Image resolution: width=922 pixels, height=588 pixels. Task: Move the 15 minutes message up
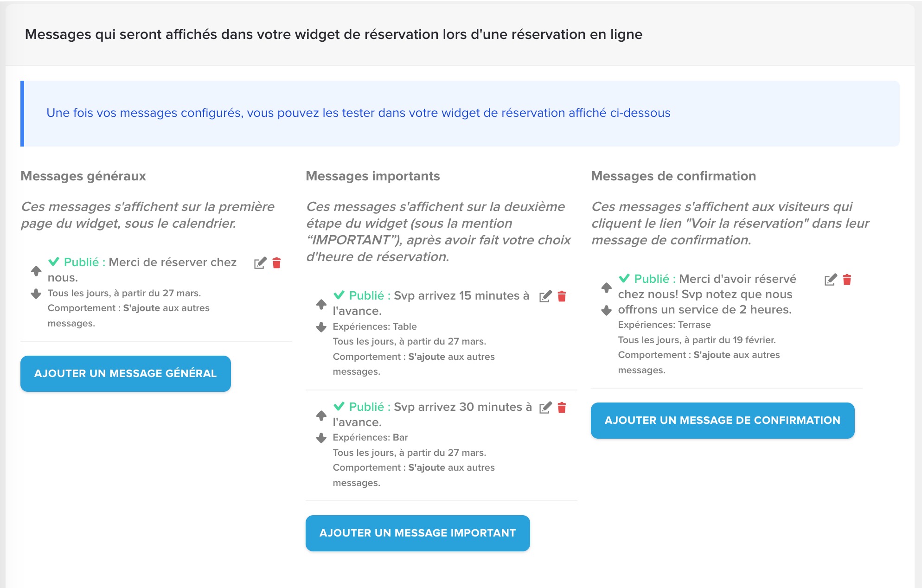coord(321,304)
